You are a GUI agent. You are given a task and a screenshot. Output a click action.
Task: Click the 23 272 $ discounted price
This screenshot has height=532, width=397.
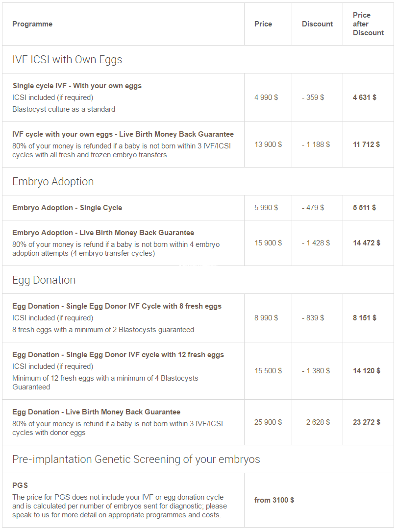(x=367, y=422)
